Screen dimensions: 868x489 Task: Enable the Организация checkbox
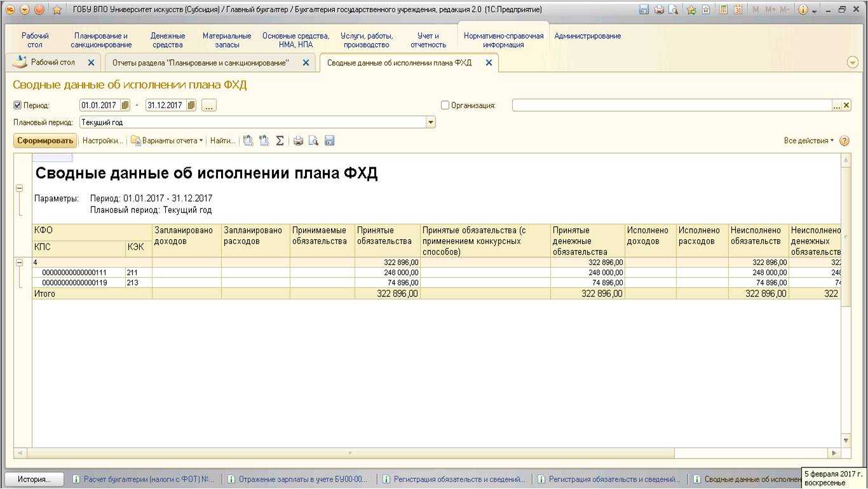coord(445,106)
